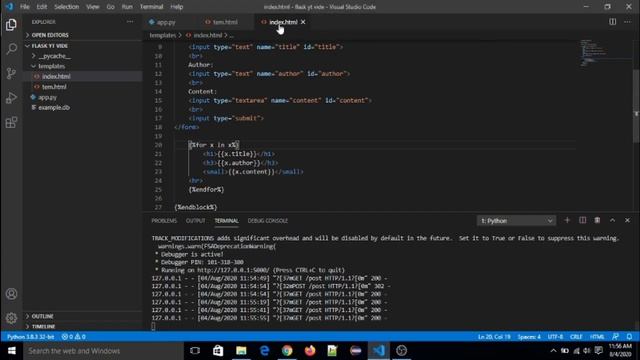Open File Explorer from taskbar
This screenshot has height=360, width=640.
[x=241, y=351]
